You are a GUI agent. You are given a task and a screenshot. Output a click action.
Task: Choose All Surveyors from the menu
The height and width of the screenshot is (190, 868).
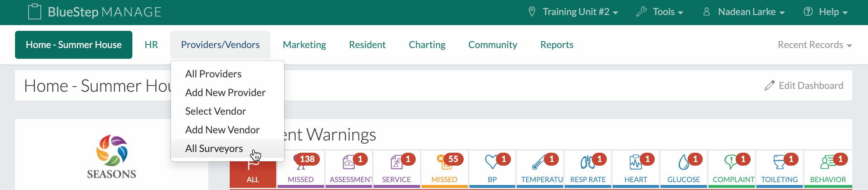214,148
